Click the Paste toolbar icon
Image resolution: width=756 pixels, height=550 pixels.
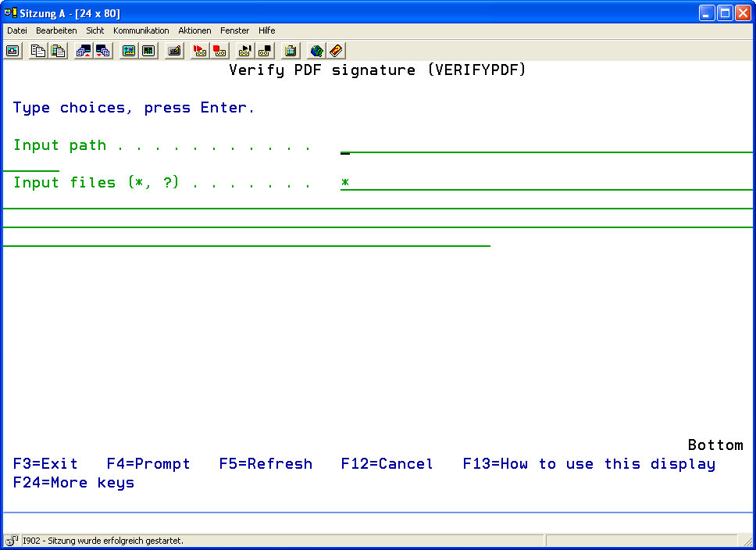[58, 51]
